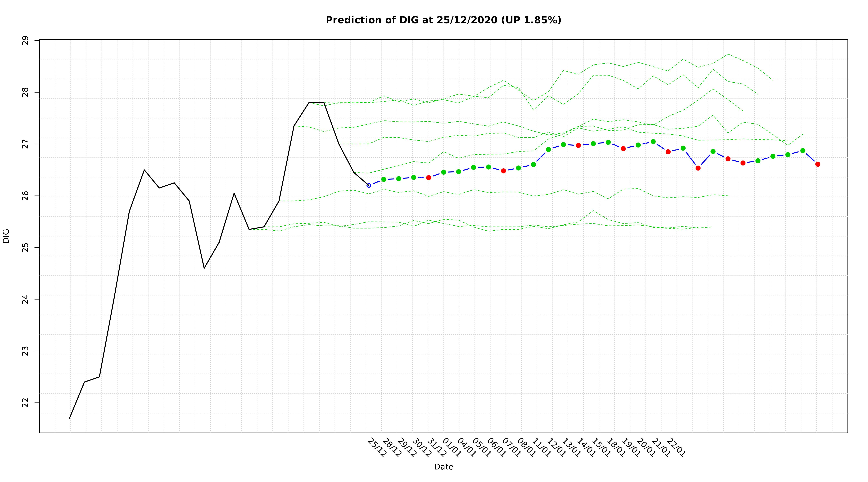Click the red prediction dot above 19/01

point(623,149)
